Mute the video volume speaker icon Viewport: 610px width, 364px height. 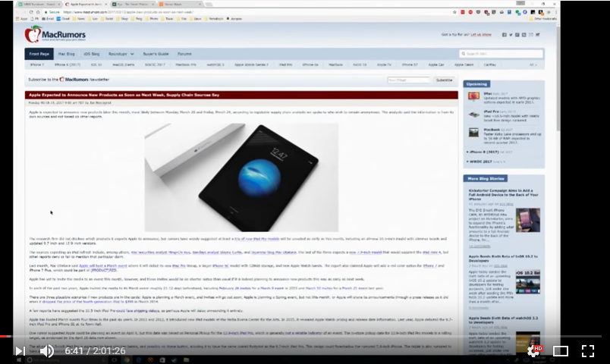47,351
